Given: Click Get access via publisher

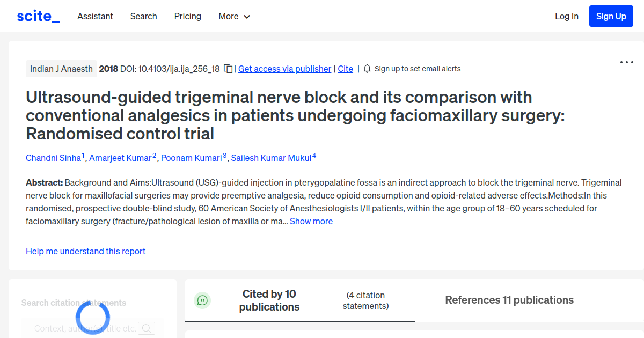Looking at the screenshot, I should pyautogui.click(x=284, y=69).
